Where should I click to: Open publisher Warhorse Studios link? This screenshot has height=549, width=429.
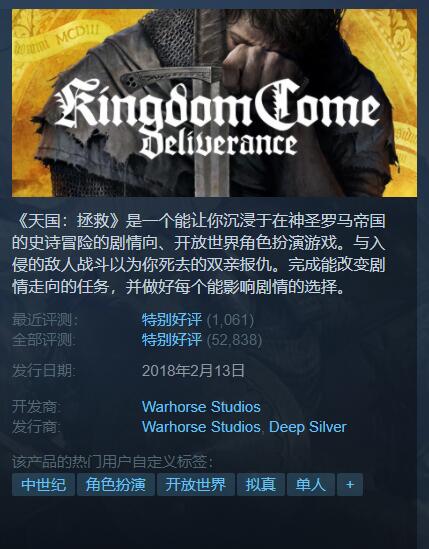[x=201, y=427]
